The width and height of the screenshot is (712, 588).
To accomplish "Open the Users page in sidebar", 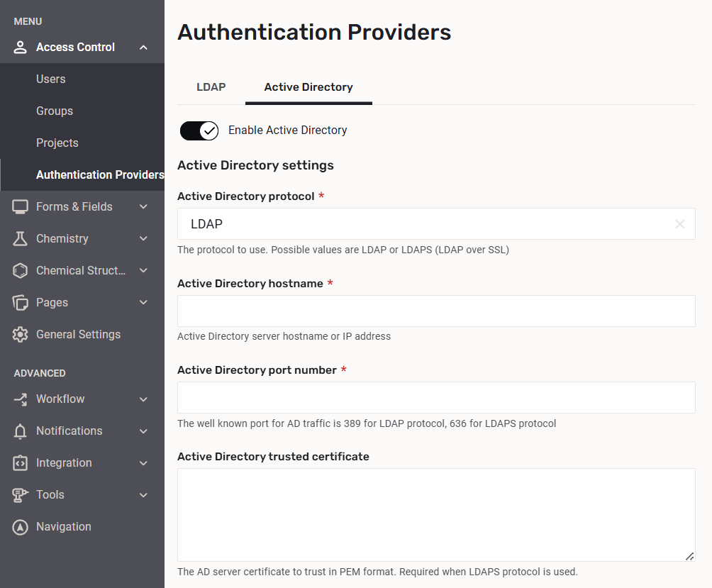I will (51, 79).
